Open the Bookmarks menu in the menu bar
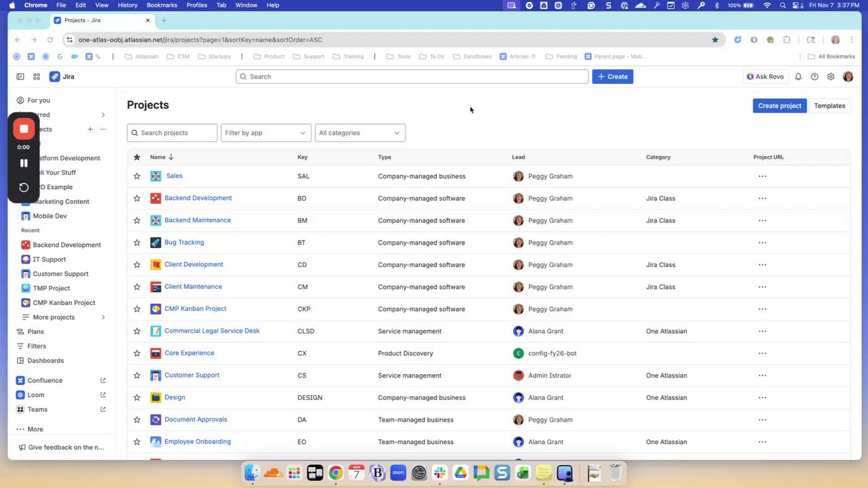Image resolution: width=868 pixels, height=488 pixels. tap(162, 5)
